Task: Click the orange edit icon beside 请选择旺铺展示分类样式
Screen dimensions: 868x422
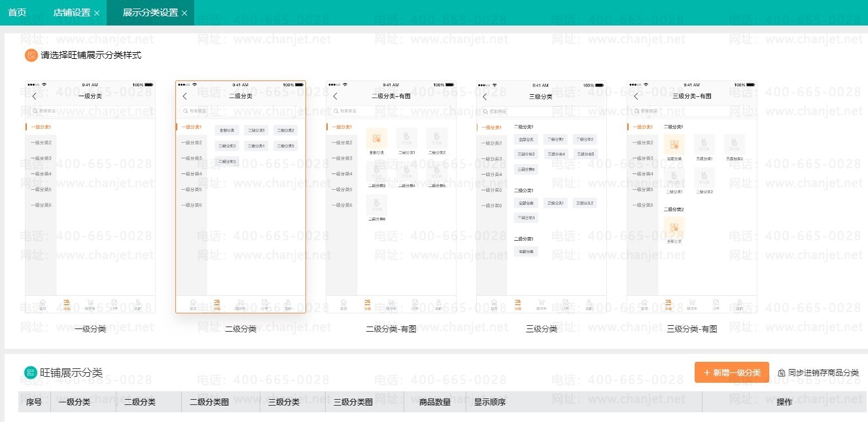Action: pyautogui.click(x=31, y=55)
